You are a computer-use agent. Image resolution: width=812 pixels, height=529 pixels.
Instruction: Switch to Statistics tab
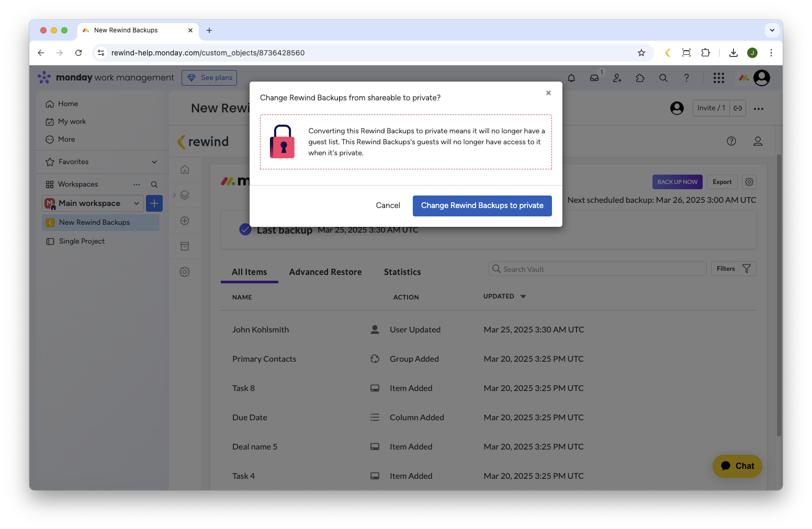pos(402,272)
